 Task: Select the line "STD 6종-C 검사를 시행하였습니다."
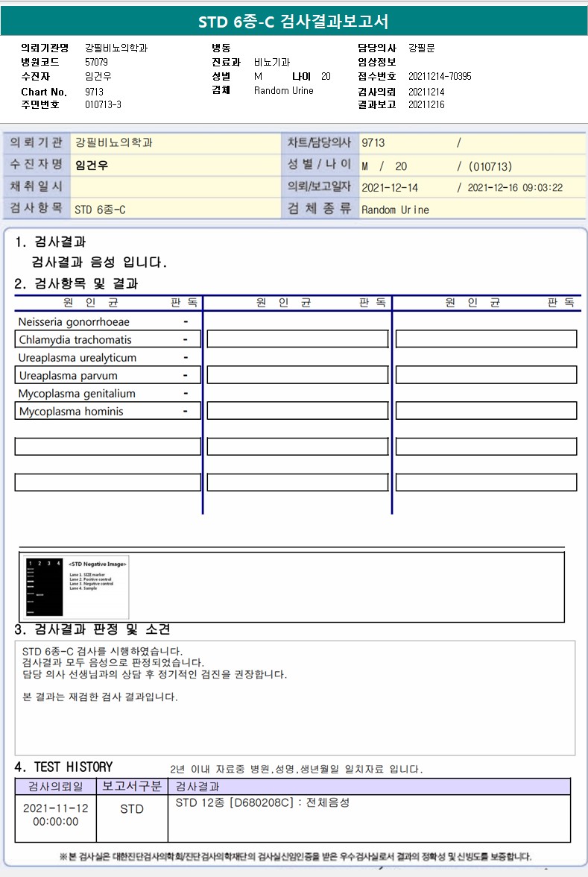102,651
